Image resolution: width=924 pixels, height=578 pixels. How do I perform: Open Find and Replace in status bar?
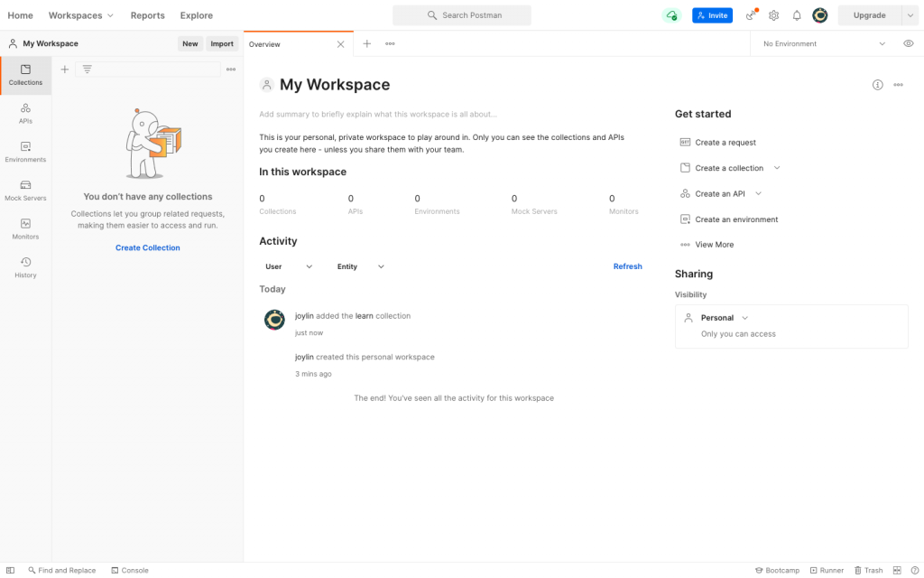pyautogui.click(x=62, y=571)
